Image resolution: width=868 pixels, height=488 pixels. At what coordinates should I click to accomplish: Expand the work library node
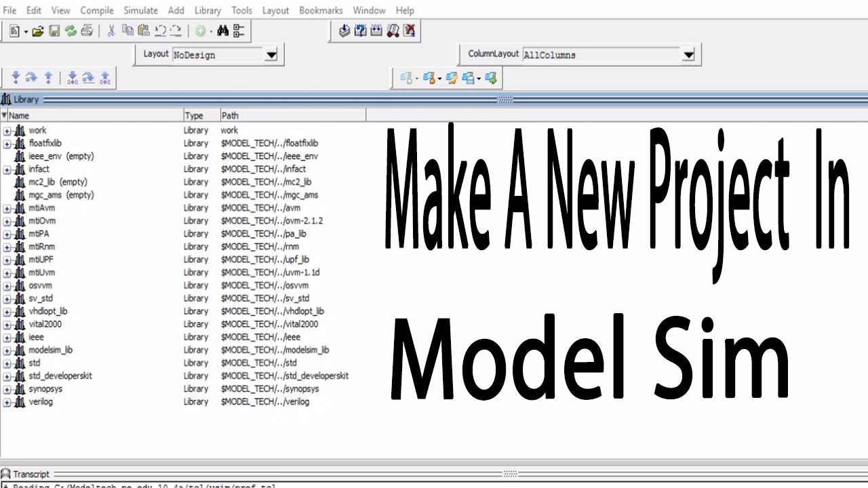pyautogui.click(x=7, y=131)
